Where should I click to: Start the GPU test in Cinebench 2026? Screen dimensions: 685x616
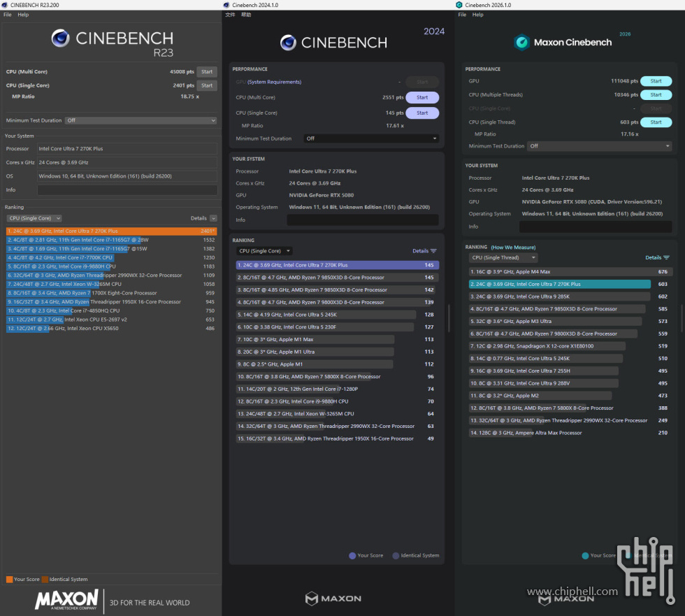coord(656,81)
